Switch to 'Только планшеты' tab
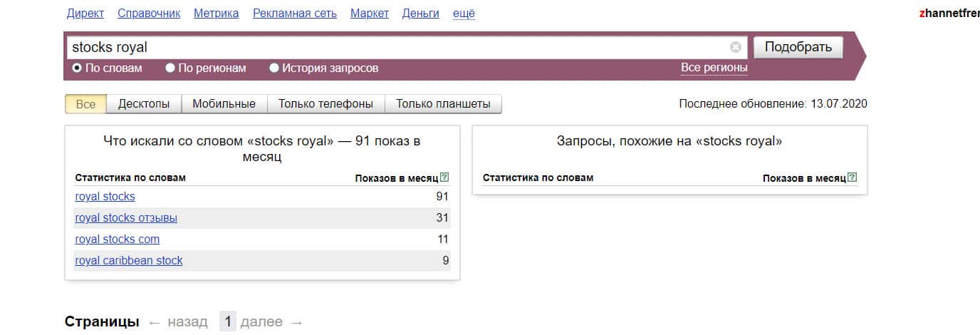 [443, 104]
